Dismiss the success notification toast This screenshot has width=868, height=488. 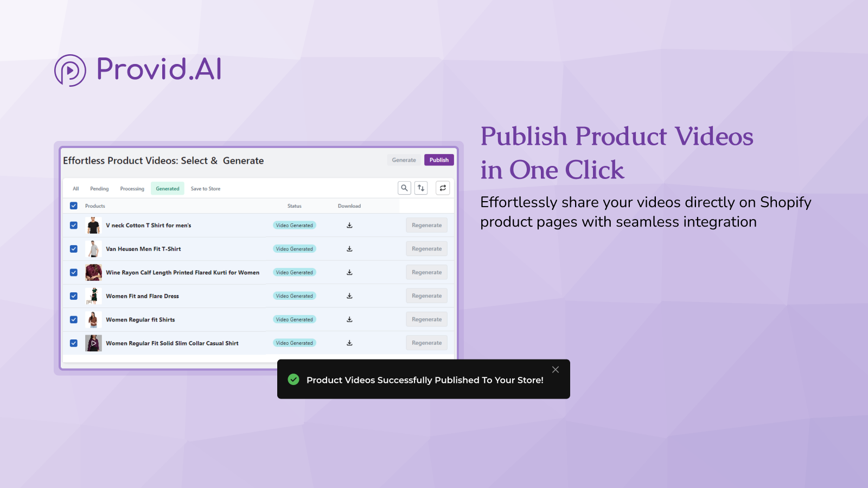pos(556,370)
